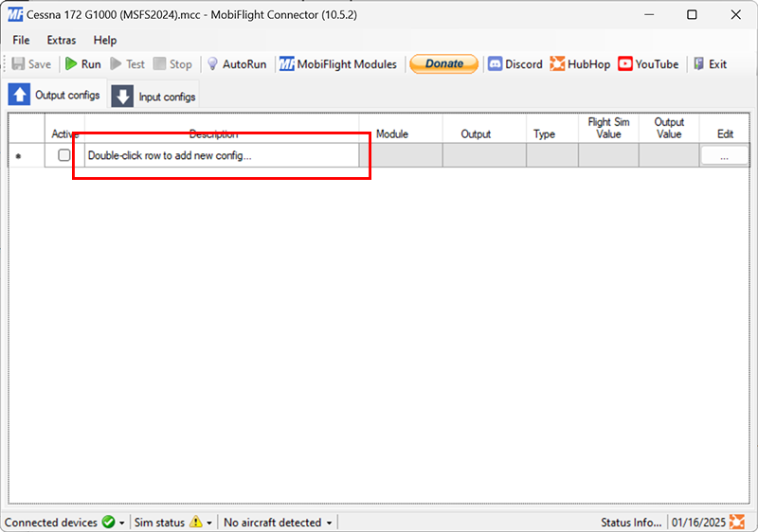758x532 pixels.
Task: Open MobiFlight Modules settings
Action: pyautogui.click(x=338, y=64)
